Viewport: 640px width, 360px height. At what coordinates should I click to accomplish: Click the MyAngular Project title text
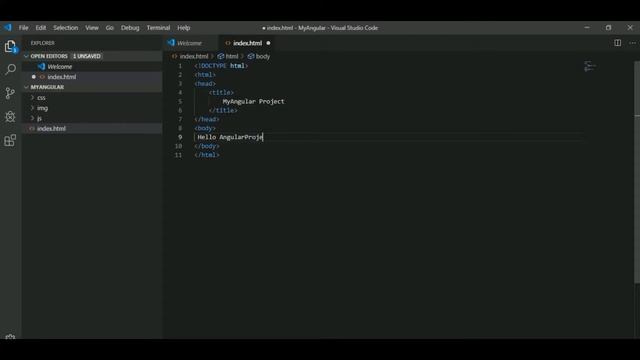pos(253,101)
